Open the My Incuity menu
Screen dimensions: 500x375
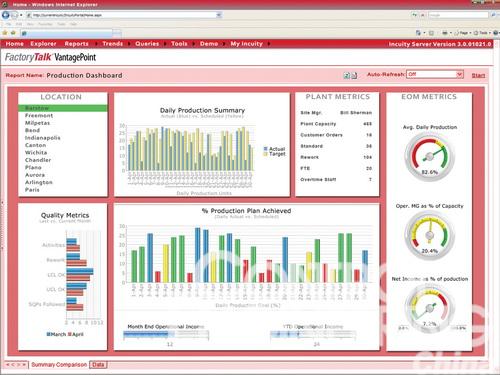click(247, 44)
